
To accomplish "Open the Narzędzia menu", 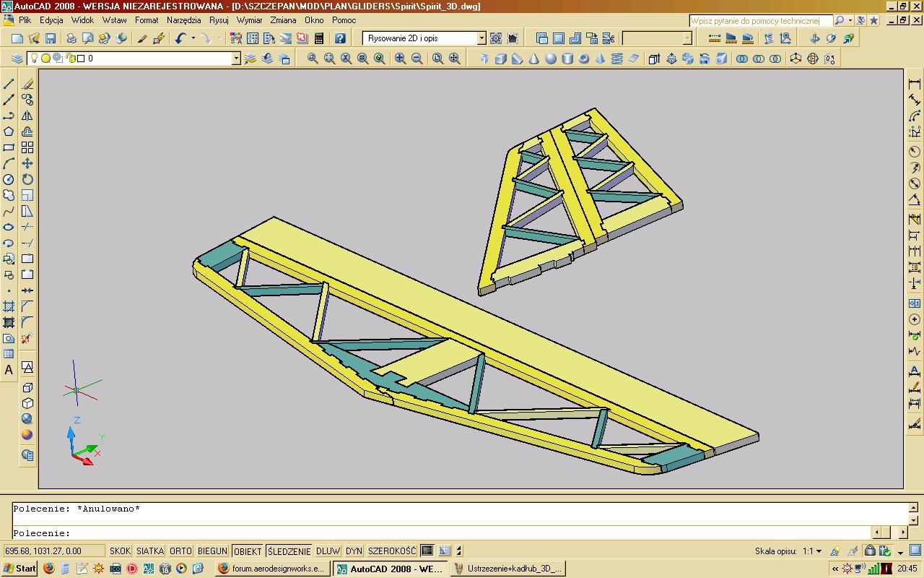I will click(x=184, y=20).
